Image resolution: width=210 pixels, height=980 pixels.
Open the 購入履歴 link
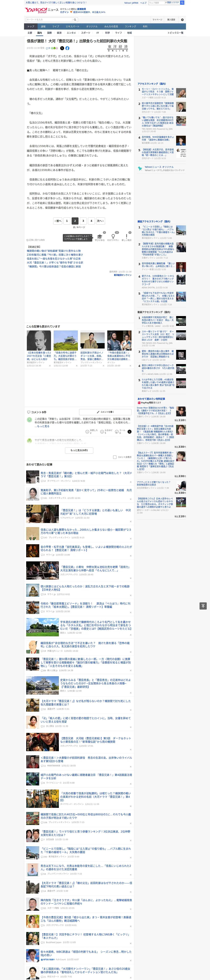click(x=171, y=20)
